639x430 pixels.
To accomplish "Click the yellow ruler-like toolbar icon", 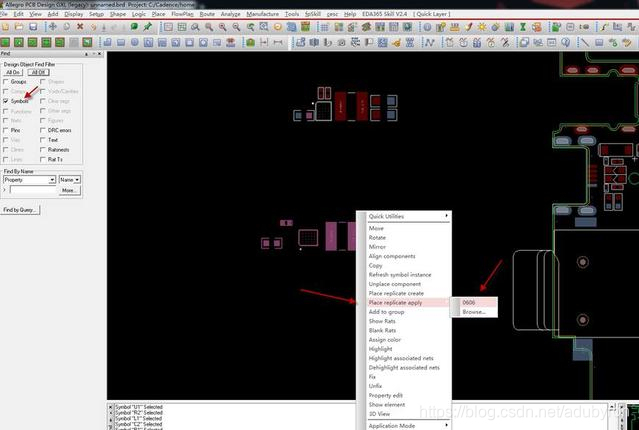I will (x=454, y=27).
